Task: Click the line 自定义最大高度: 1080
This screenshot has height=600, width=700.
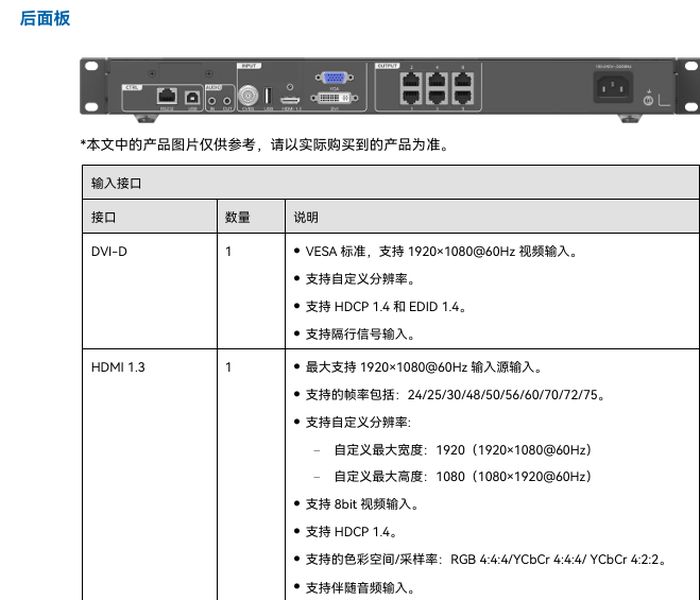Action: pos(463,477)
